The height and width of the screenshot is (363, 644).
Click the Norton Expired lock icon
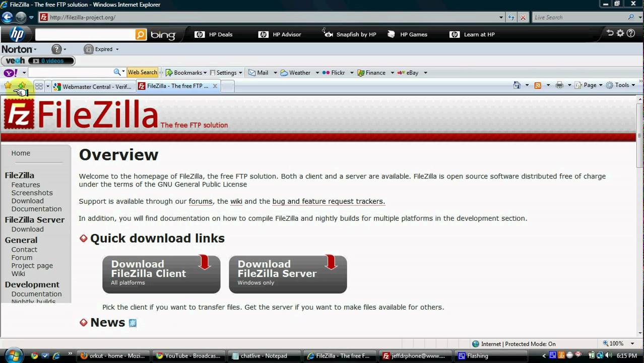[89, 49]
